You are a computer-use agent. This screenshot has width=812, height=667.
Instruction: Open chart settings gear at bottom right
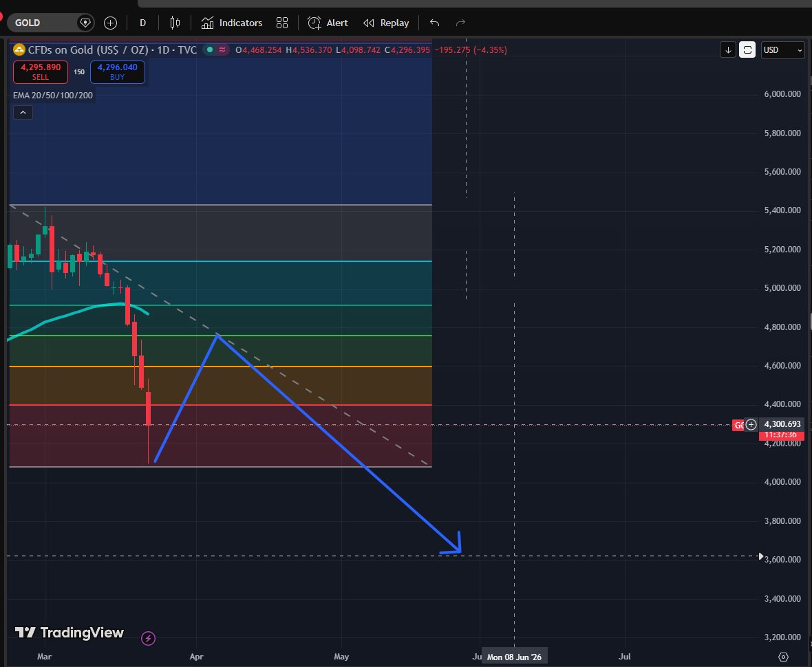pyautogui.click(x=783, y=657)
